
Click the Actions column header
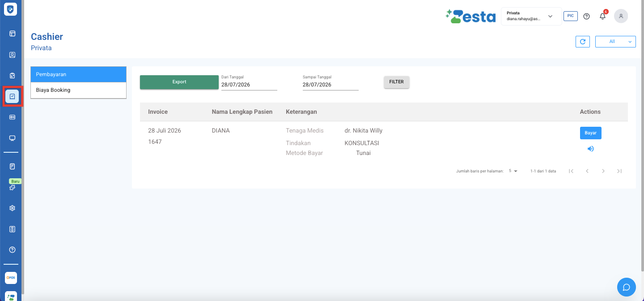coord(590,112)
